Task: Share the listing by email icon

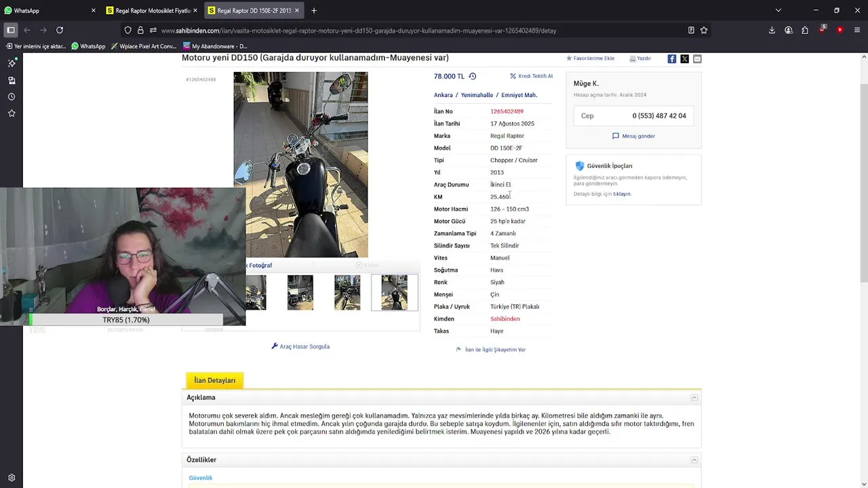Action: pos(697,59)
